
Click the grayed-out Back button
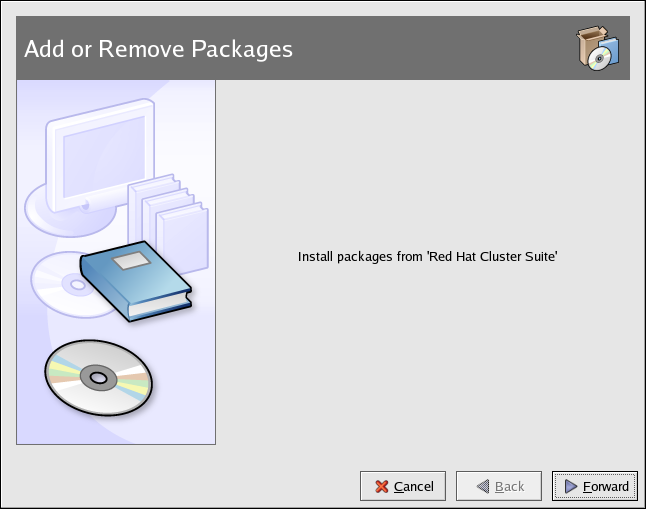[499, 486]
